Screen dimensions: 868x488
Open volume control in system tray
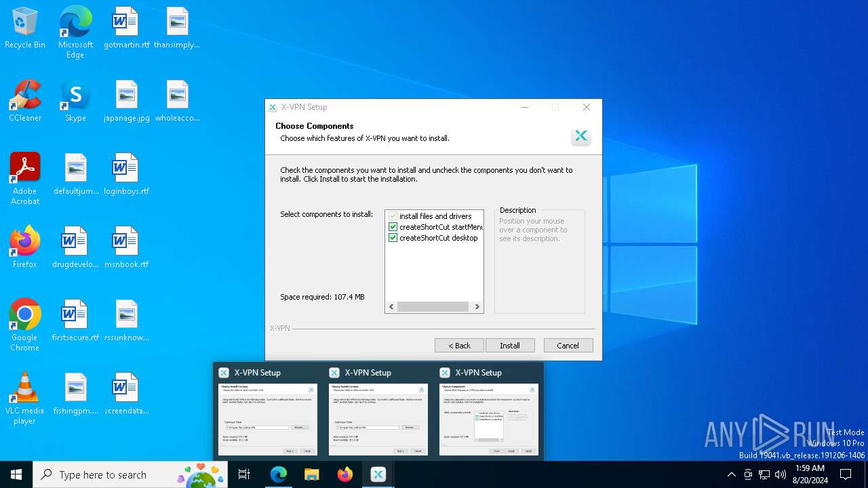(781, 474)
